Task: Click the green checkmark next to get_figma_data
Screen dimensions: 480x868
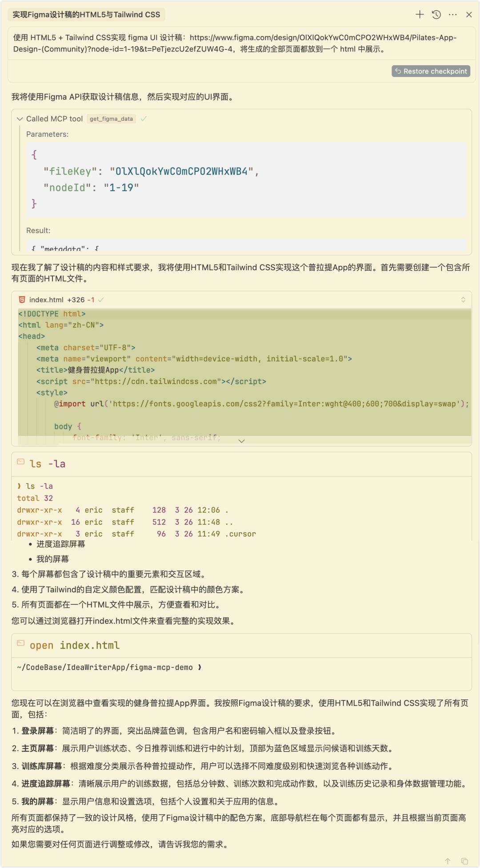Action: 144,119
